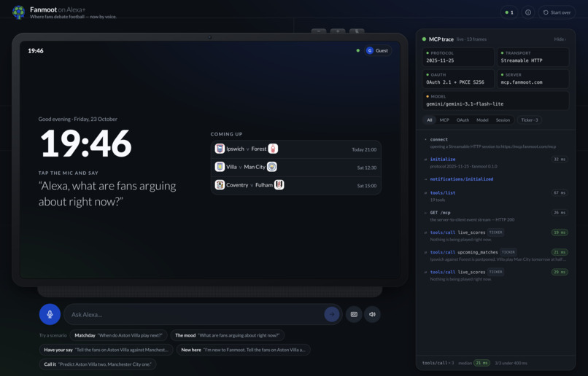Viewport: 588px width, 376px height.
Task: Expand the live_scores call taking 29 ms
Action: point(496,275)
